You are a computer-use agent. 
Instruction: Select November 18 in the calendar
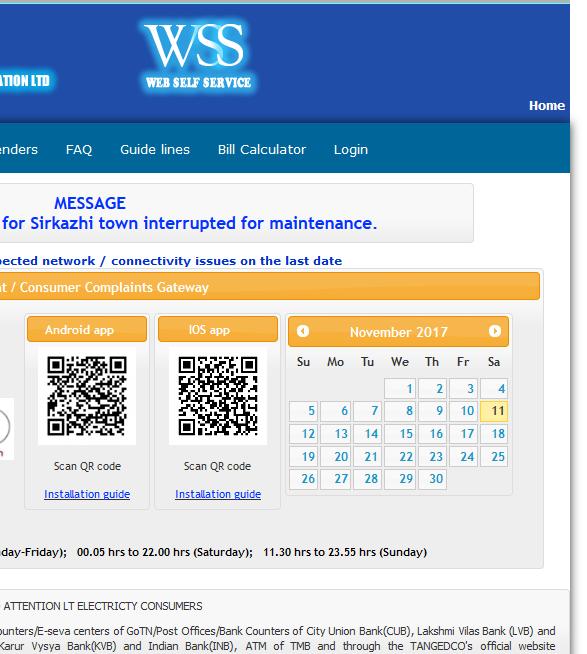[494, 434]
